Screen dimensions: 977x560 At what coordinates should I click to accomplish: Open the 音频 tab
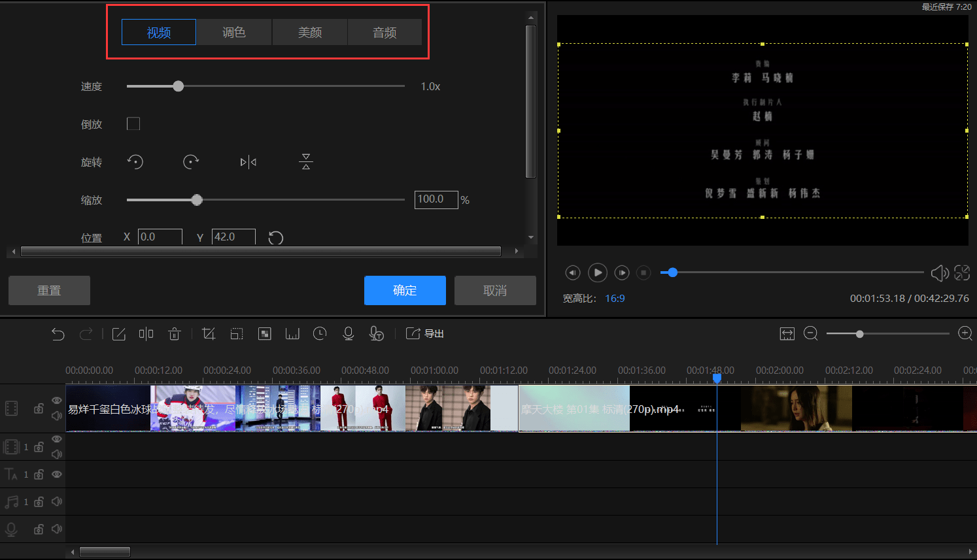click(x=385, y=32)
